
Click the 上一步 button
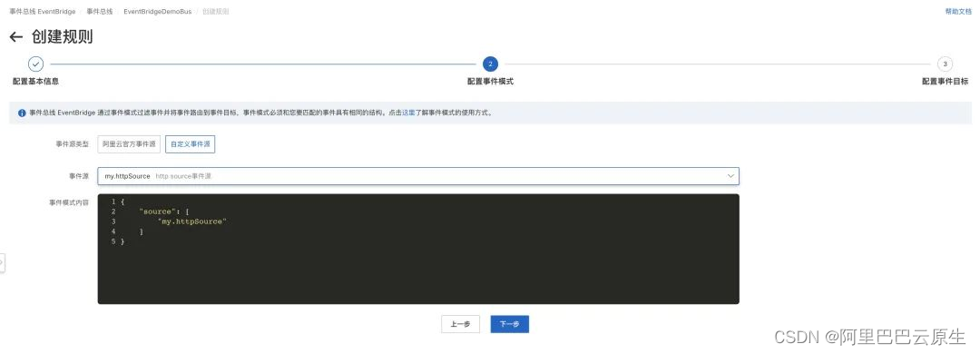(460, 324)
